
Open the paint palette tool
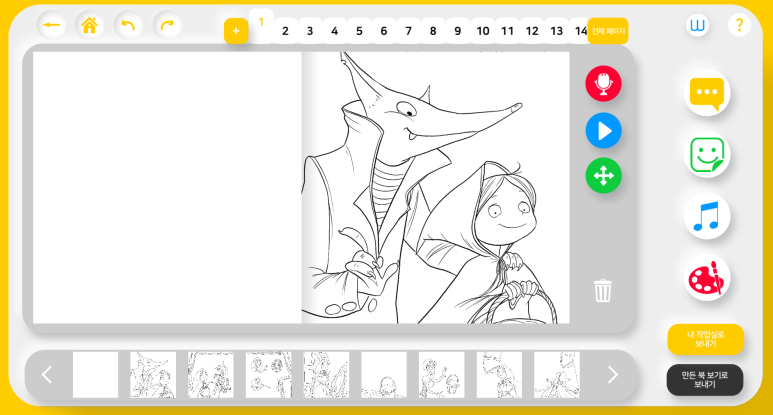pyautogui.click(x=707, y=278)
